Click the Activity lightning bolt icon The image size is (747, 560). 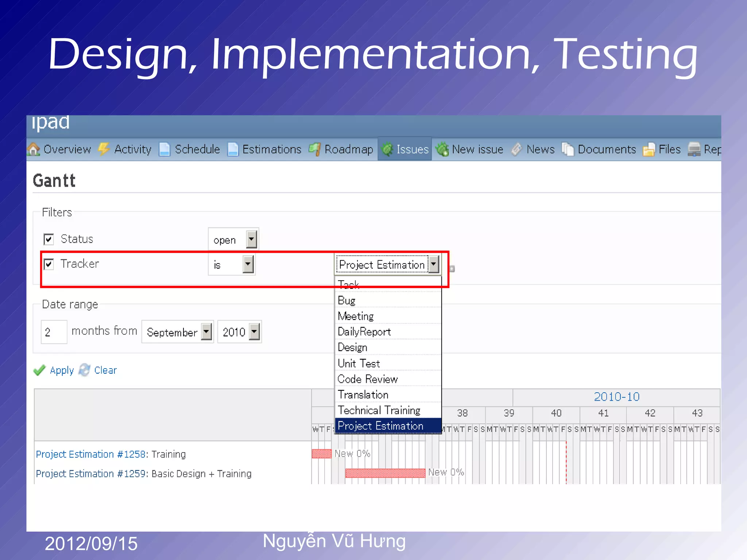pyautogui.click(x=104, y=149)
